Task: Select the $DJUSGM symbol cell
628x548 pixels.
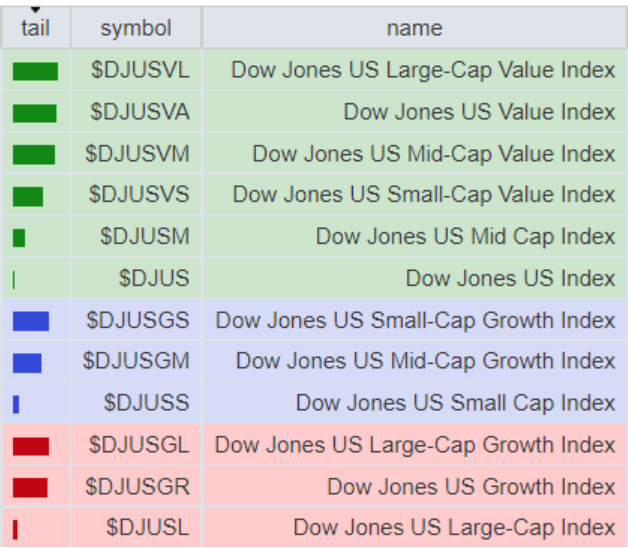Action: point(136,361)
